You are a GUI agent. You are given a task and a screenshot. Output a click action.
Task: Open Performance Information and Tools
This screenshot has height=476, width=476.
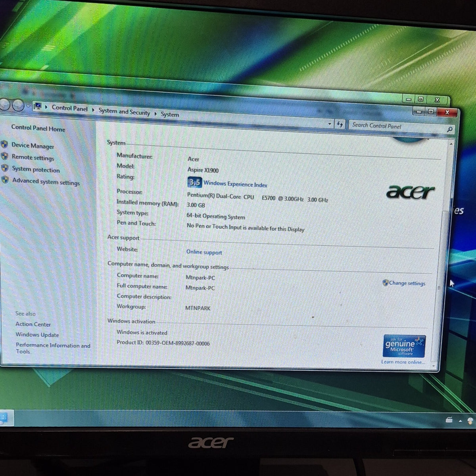[53, 348]
